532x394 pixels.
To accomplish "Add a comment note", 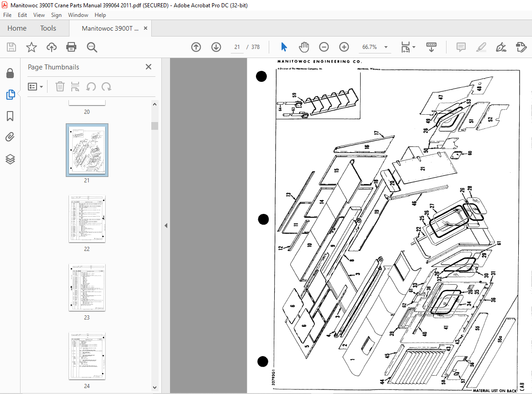I will coord(461,47).
